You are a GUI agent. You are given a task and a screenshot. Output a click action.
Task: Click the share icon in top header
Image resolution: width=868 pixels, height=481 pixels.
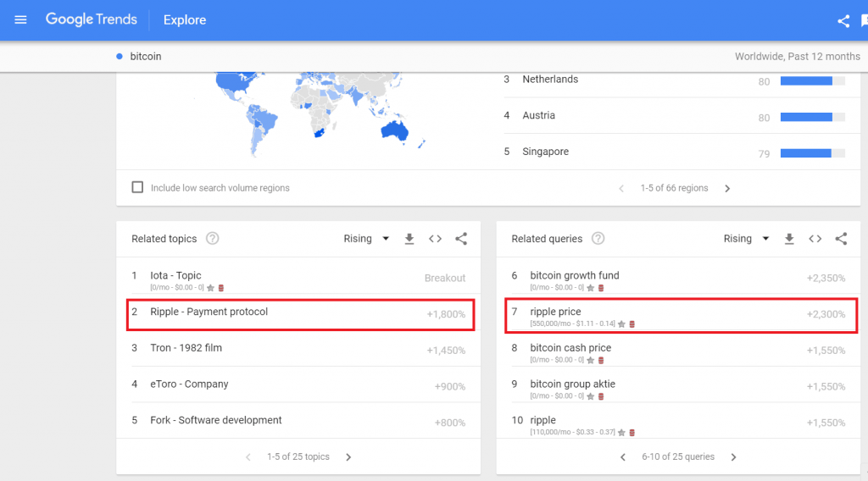click(843, 21)
